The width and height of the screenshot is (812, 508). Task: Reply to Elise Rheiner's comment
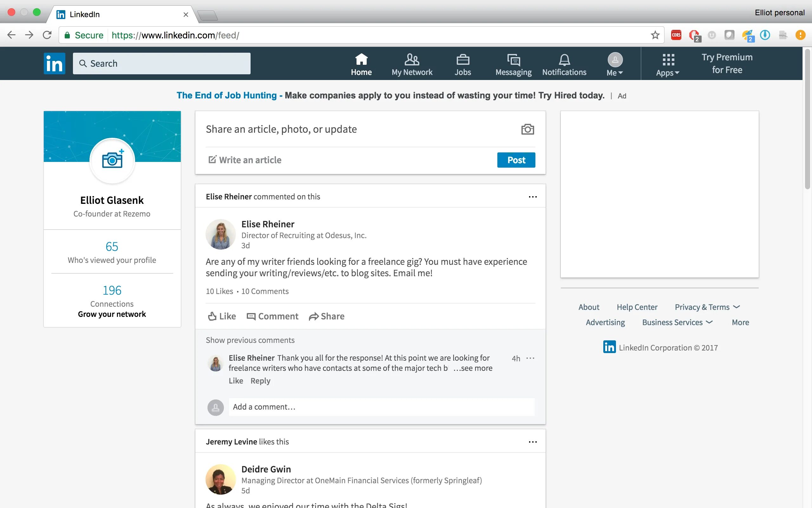tap(260, 381)
